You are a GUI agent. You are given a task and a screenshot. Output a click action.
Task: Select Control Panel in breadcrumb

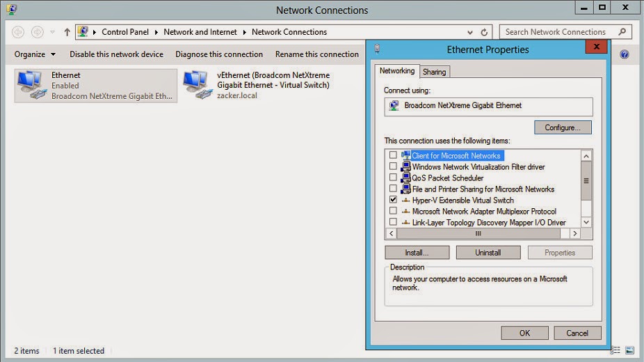click(125, 32)
